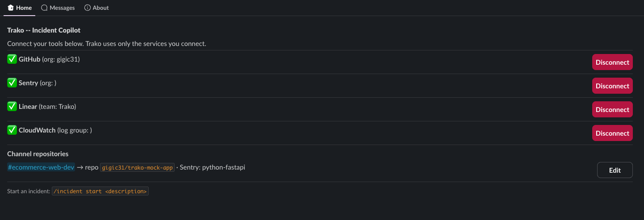Disconnect the GitHub integration
The image size is (644, 220).
click(x=612, y=62)
